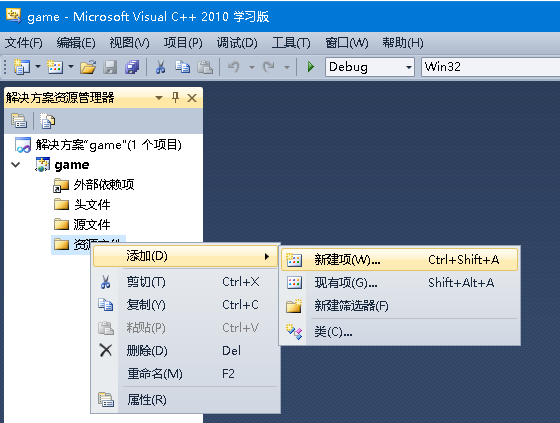Viewport: 560px width, 423px height.
Task: Click the Open File folder icon
Action: [88, 67]
